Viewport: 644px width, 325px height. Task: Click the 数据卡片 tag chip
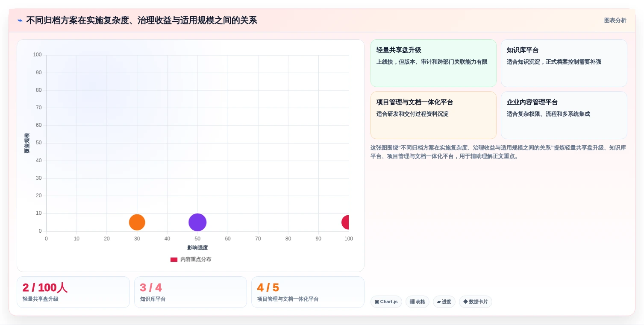(476, 302)
